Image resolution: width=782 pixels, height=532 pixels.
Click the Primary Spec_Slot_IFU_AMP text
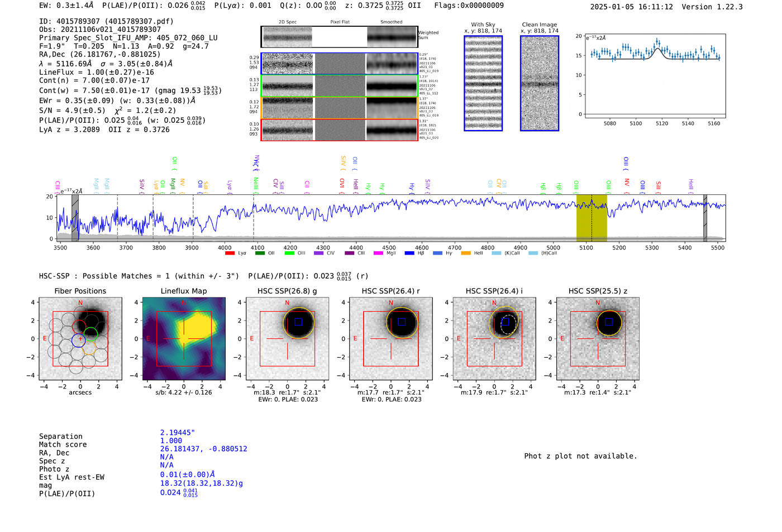tap(128, 38)
